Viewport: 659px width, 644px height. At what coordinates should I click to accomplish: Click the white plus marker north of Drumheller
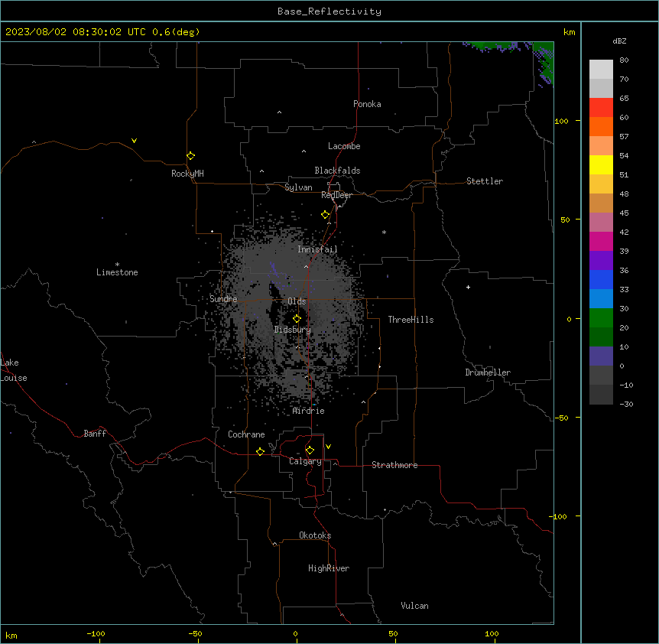(468, 287)
